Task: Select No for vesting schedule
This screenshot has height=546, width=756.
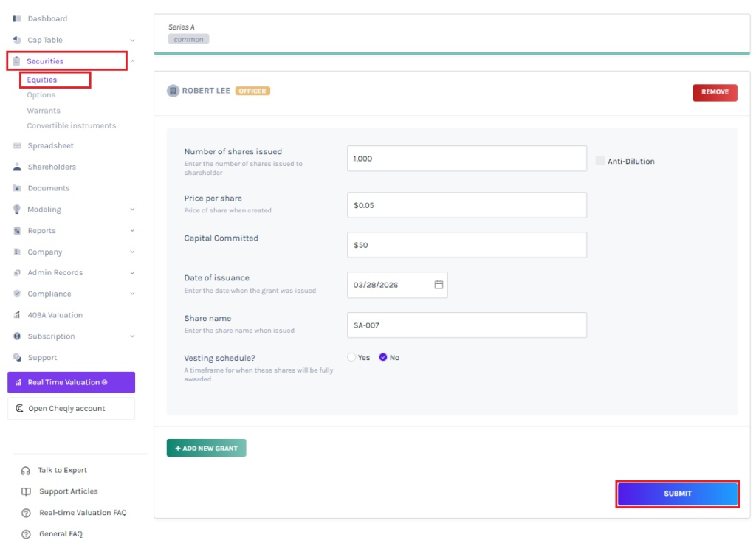Action: point(383,357)
